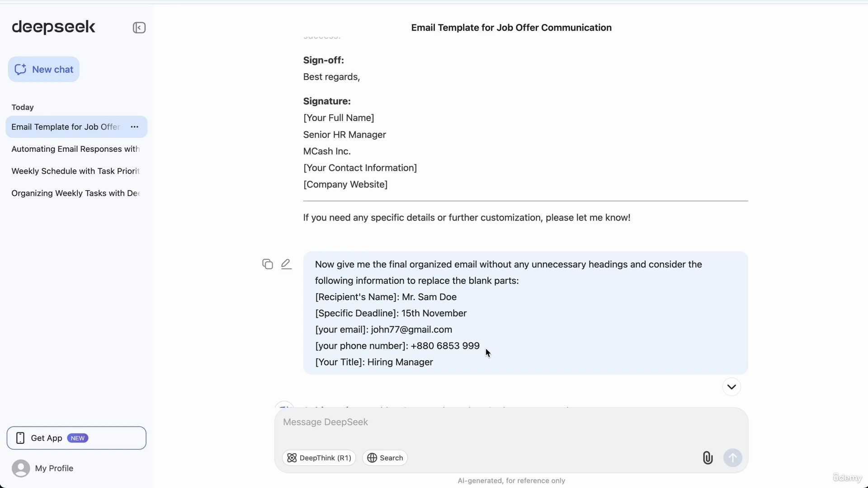Collapse the sidebar with the panel icon
This screenshot has height=488, width=868.
pyautogui.click(x=139, y=28)
